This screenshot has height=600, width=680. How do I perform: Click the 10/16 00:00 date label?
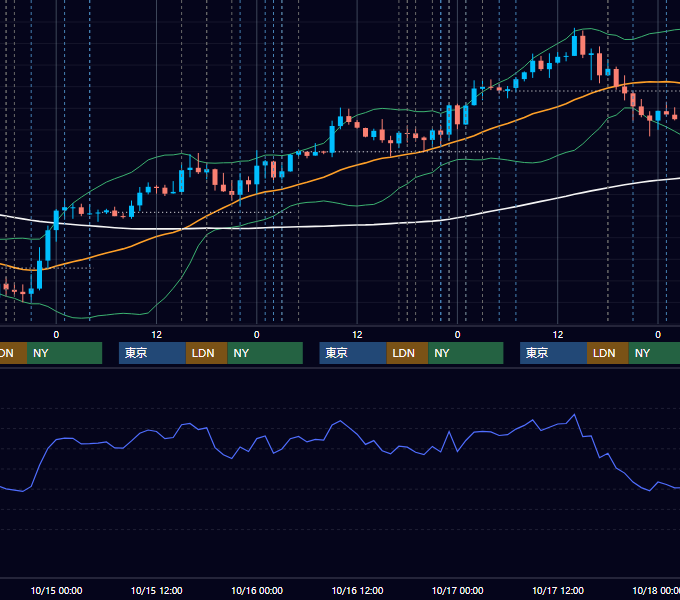point(257,590)
